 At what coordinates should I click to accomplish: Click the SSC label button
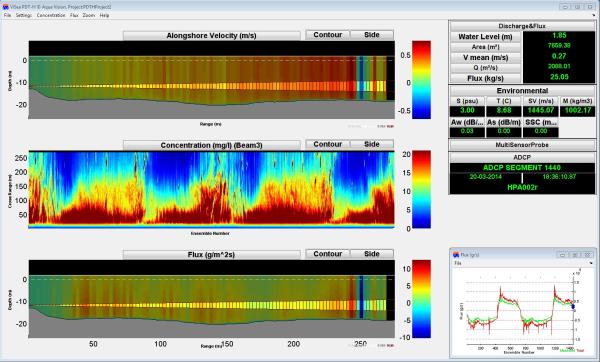(x=540, y=122)
